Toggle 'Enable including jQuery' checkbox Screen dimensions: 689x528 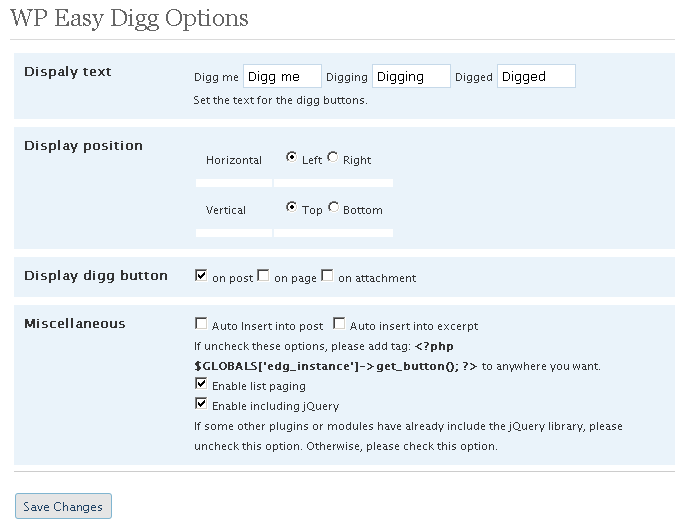[201, 403]
